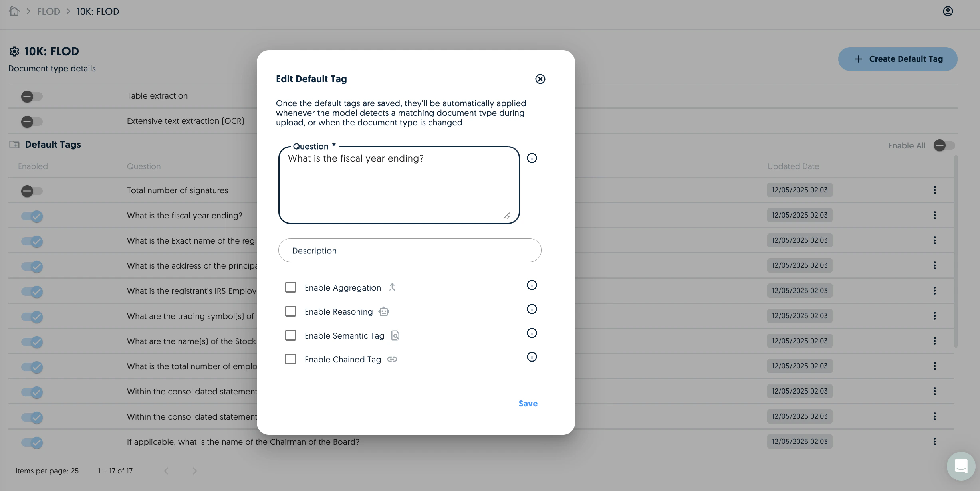Toggle Extensive text extraction (OCR) switch
Image resolution: width=980 pixels, height=491 pixels.
click(32, 121)
